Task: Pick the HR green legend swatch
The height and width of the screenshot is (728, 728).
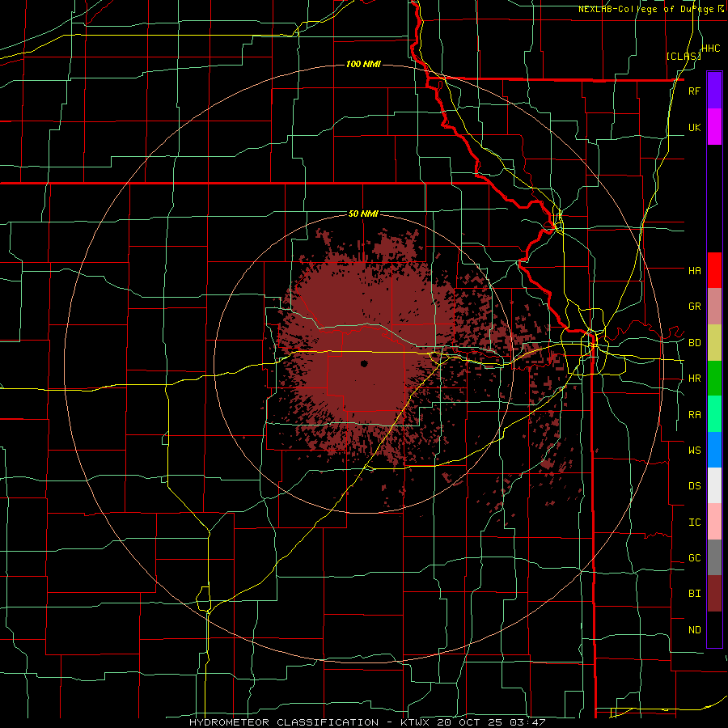Action: (x=714, y=378)
